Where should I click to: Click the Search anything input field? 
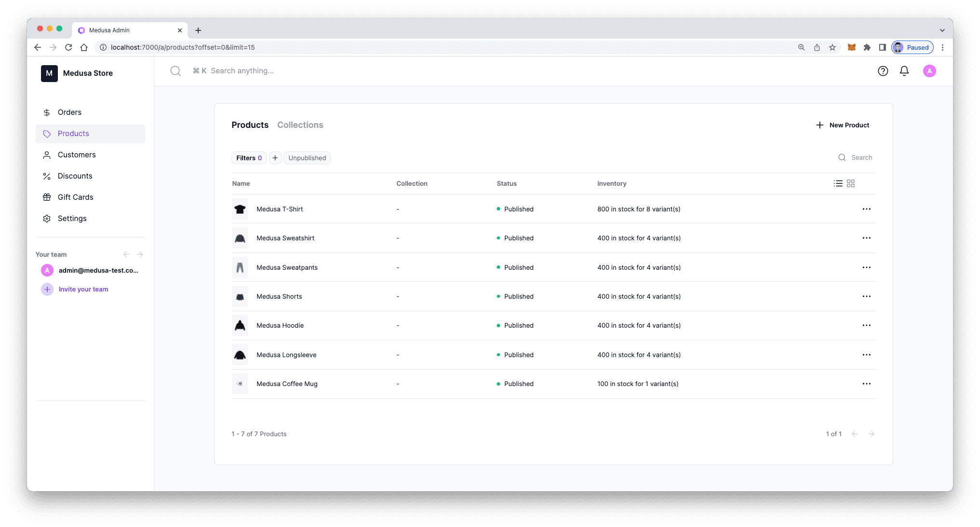(242, 71)
